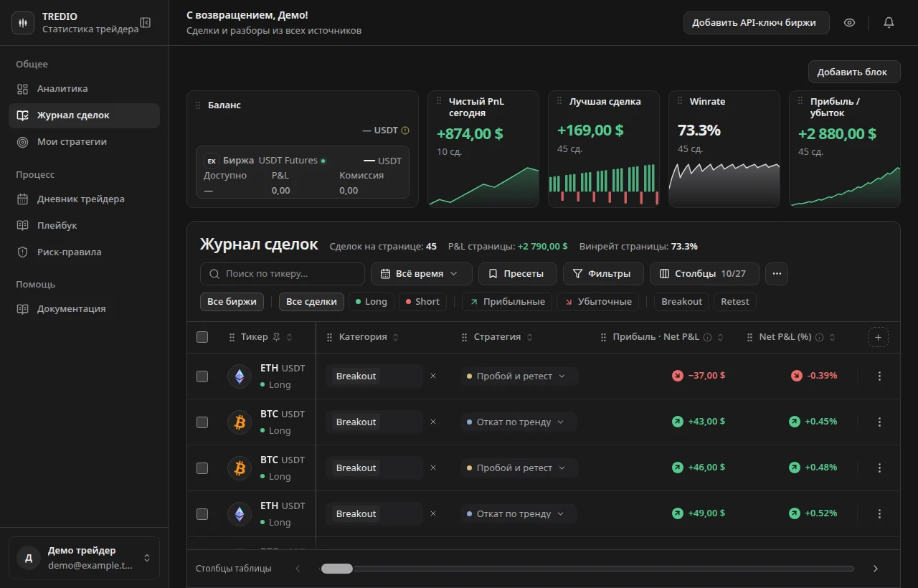Open row actions for ETH +49,00 $ trade
The image size is (918, 588).
[880, 513]
